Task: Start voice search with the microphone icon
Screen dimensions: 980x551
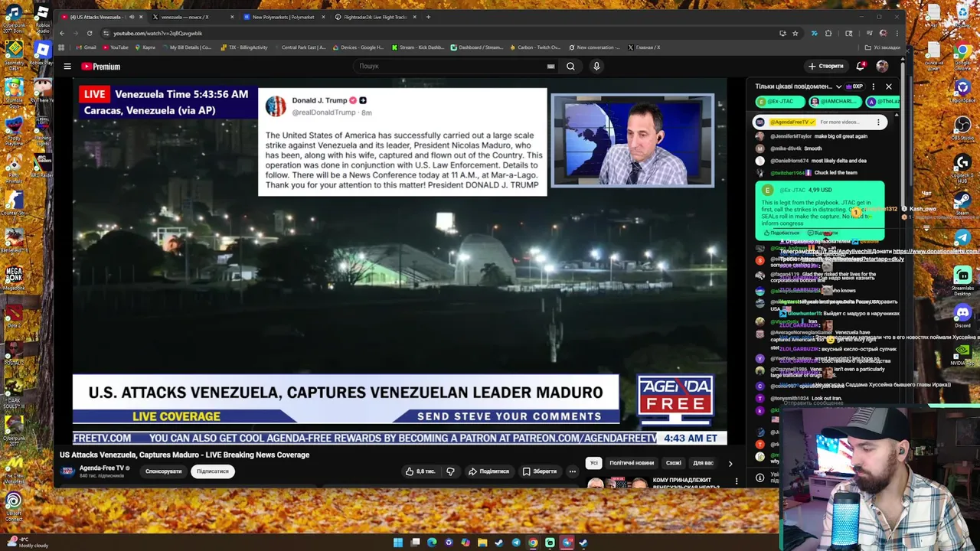Action: [596, 67]
